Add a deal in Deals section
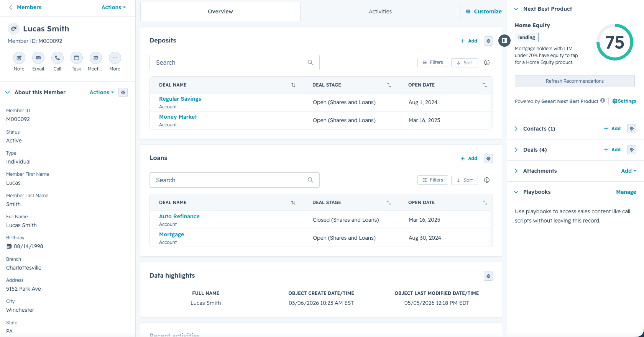Screen dimensions: 644x337 coord(612,150)
